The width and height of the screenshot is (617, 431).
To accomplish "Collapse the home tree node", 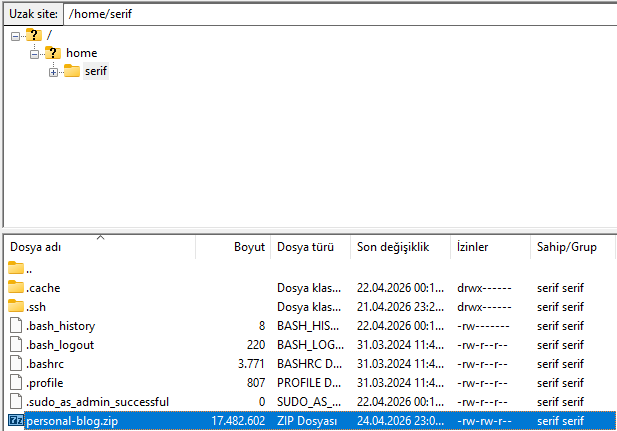I will click(x=35, y=54).
